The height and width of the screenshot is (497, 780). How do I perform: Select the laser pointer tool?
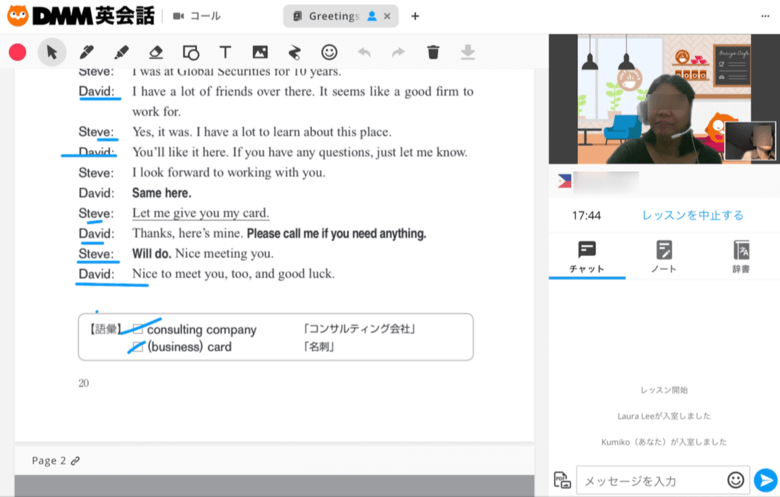[x=294, y=52]
